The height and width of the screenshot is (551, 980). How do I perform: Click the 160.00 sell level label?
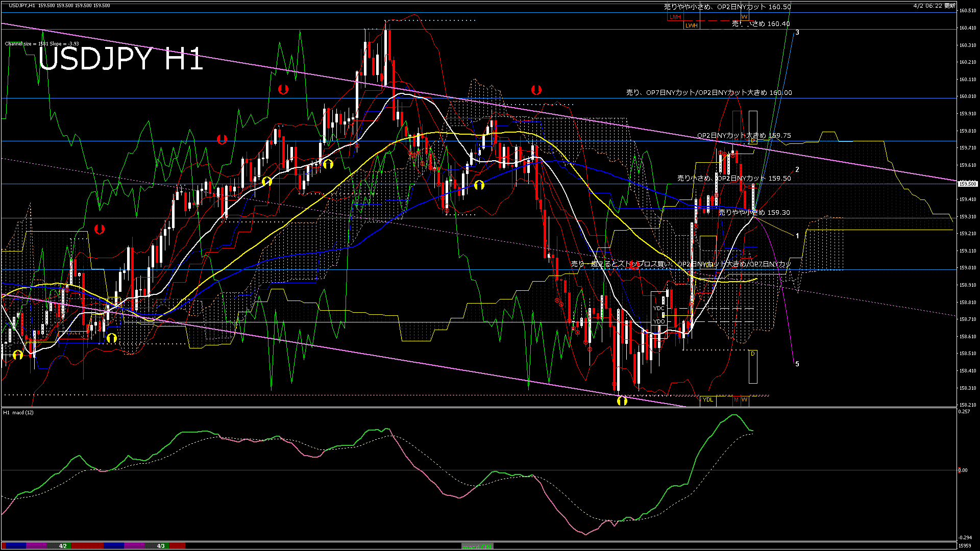coord(709,92)
